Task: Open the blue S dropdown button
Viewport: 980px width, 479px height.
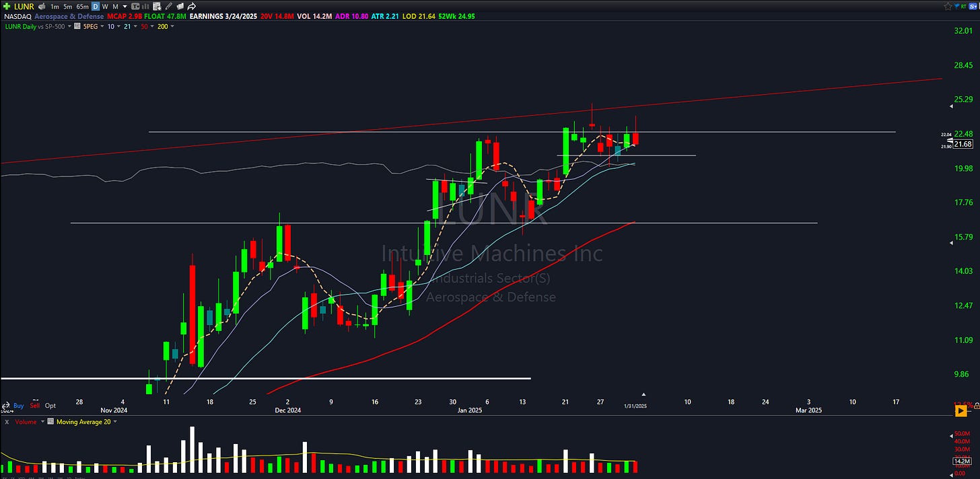Action: coord(973,6)
